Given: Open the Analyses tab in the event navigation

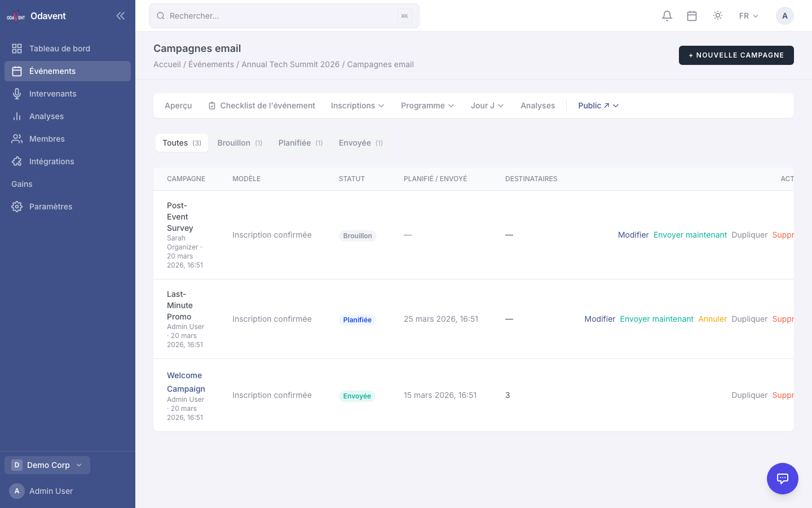Looking at the screenshot, I should coord(537,106).
